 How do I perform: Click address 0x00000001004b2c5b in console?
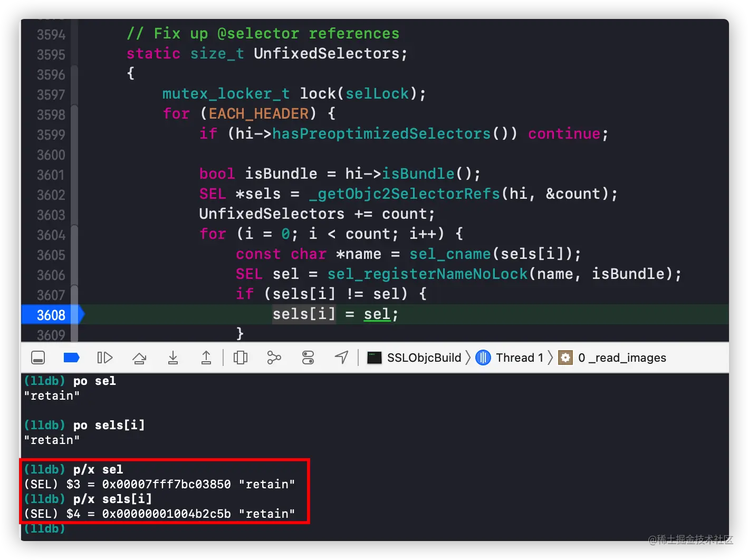167,514
